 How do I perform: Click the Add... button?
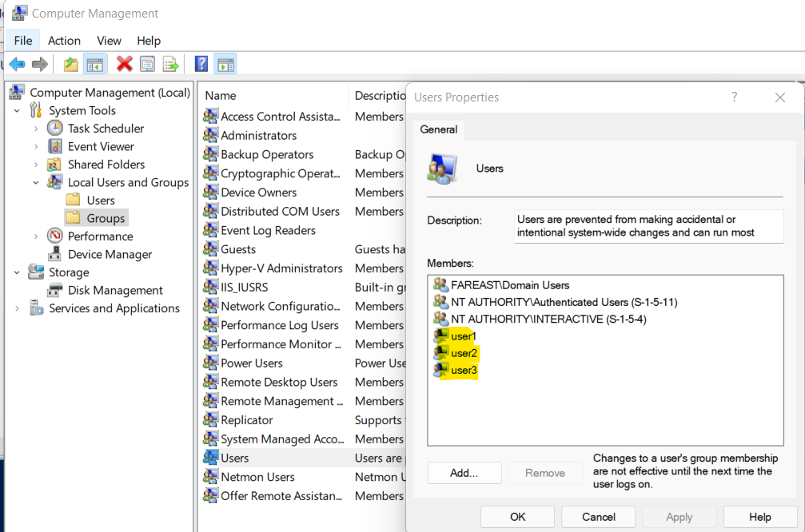[x=464, y=473]
